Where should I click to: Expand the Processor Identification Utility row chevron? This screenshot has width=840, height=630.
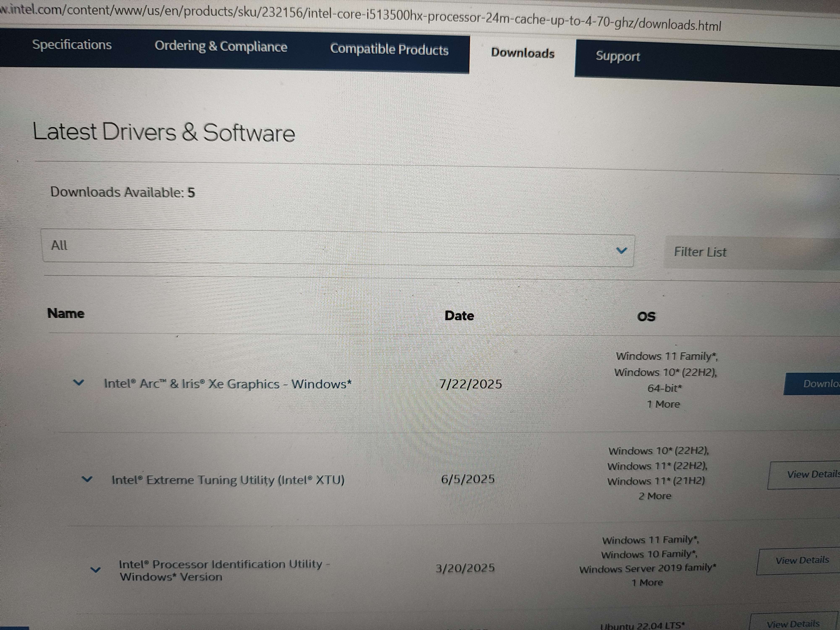click(x=96, y=570)
